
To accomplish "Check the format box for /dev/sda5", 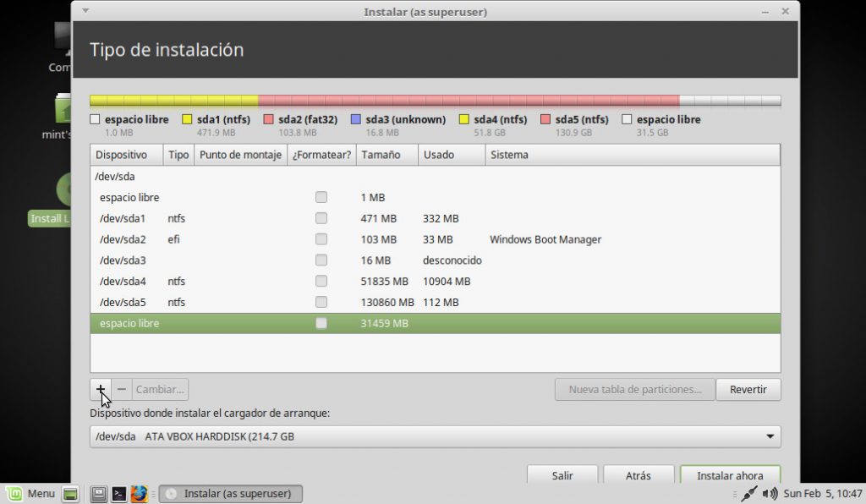I will [x=321, y=302].
